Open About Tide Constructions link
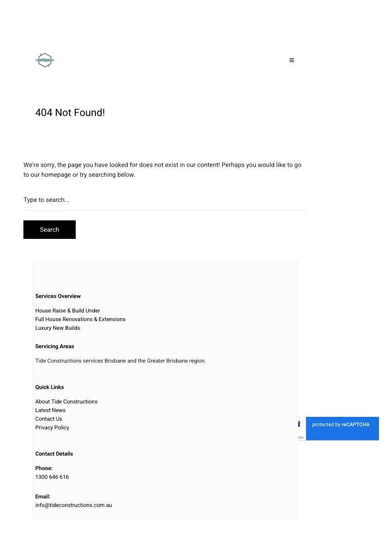The image size is (392, 554). pyautogui.click(x=66, y=402)
